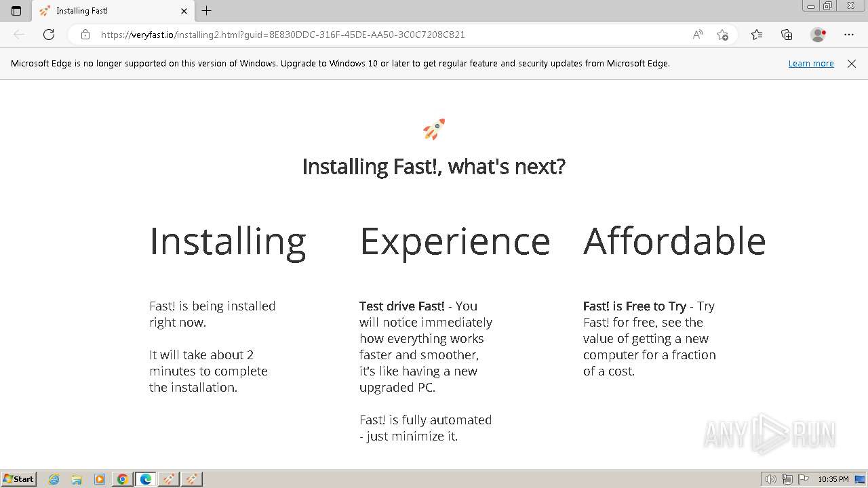Image resolution: width=868 pixels, height=488 pixels.
Task: Follow the Learn more link
Action: point(811,63)
